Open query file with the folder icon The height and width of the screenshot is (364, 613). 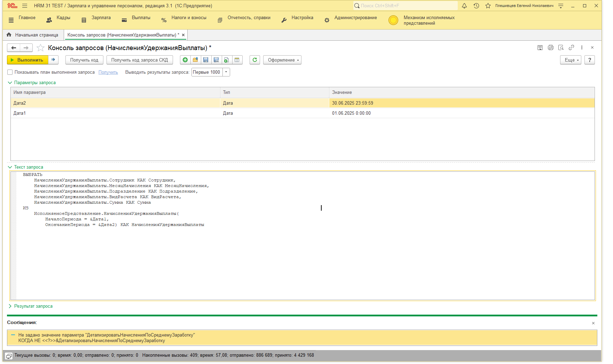[x=195, y=60]
